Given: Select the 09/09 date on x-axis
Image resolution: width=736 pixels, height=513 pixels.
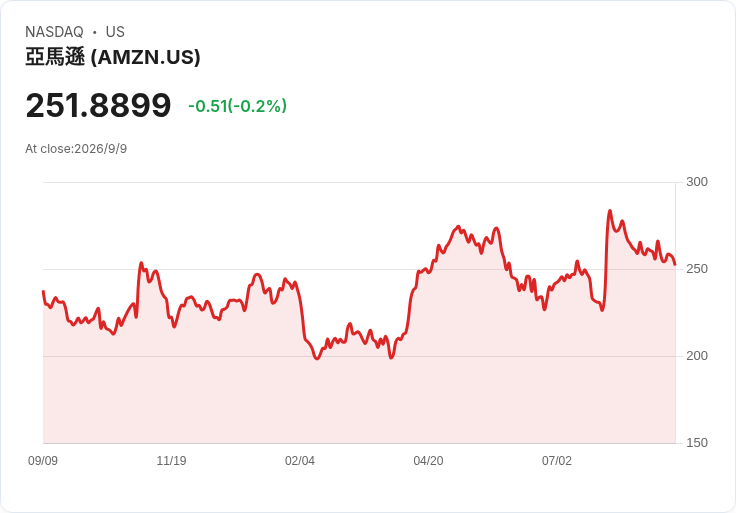Looking at the screenshot, I should click(43, 460).
